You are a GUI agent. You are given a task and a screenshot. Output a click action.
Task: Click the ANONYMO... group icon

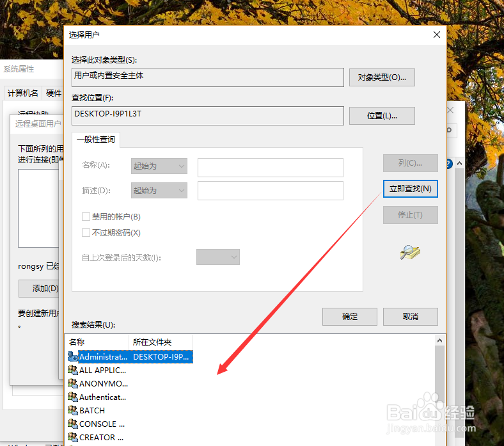[x=73, y=384]
